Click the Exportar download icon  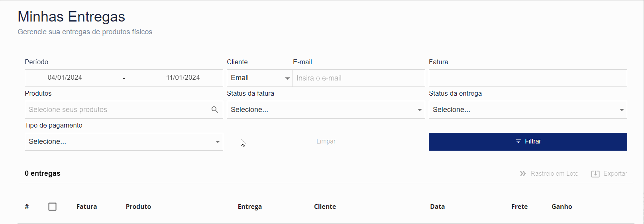tap(595, 174)
